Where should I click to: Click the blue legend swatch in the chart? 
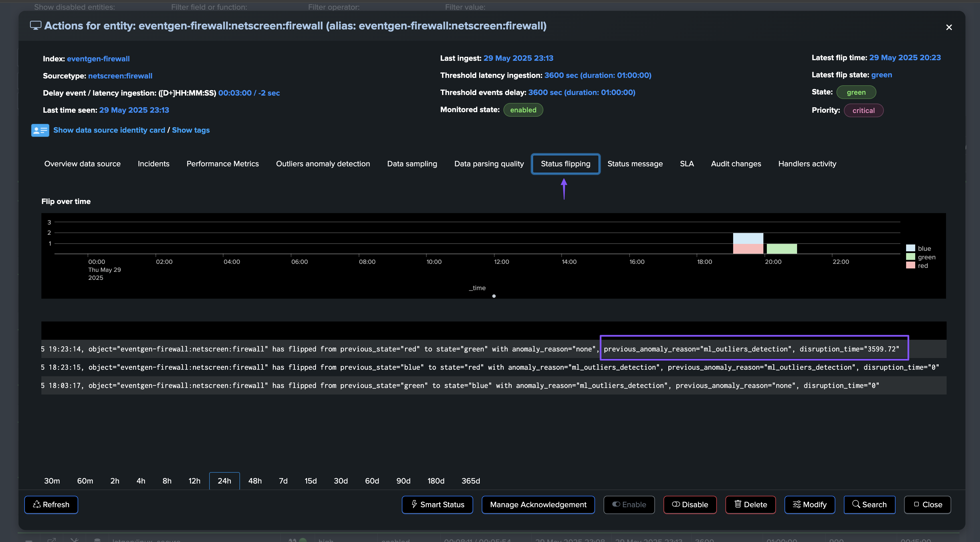tap(910, 248)
